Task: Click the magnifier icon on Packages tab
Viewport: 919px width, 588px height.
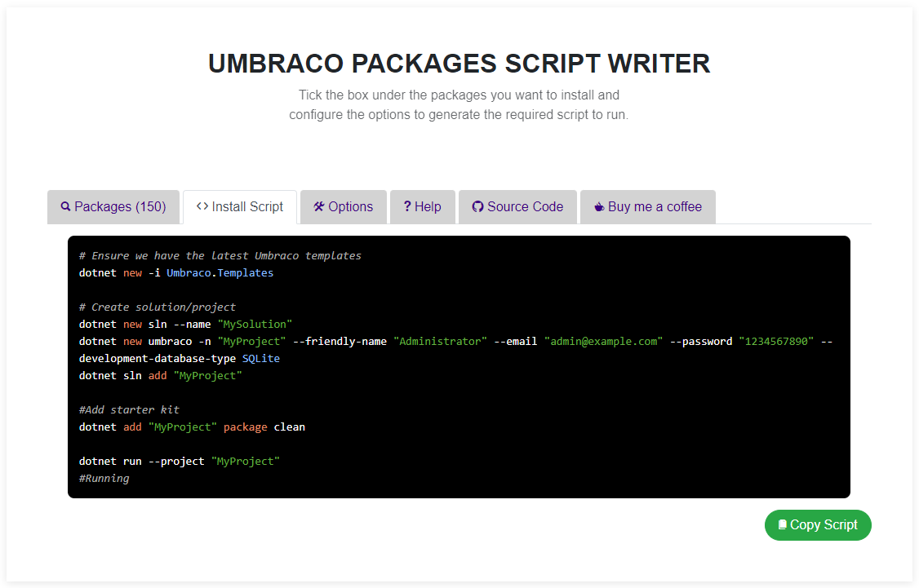Action: tap(65, 206)
